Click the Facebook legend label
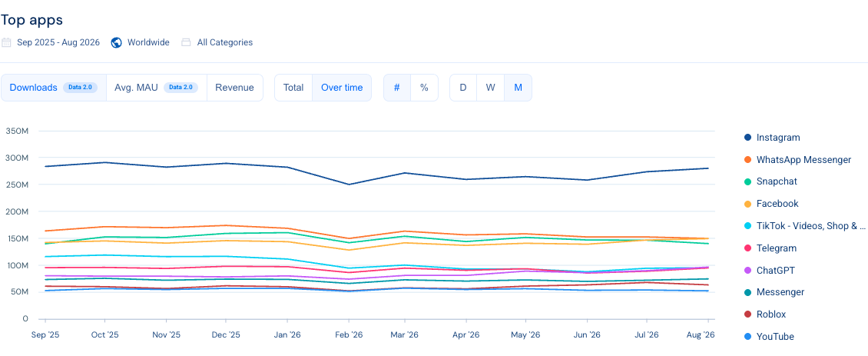 point(778,204)
